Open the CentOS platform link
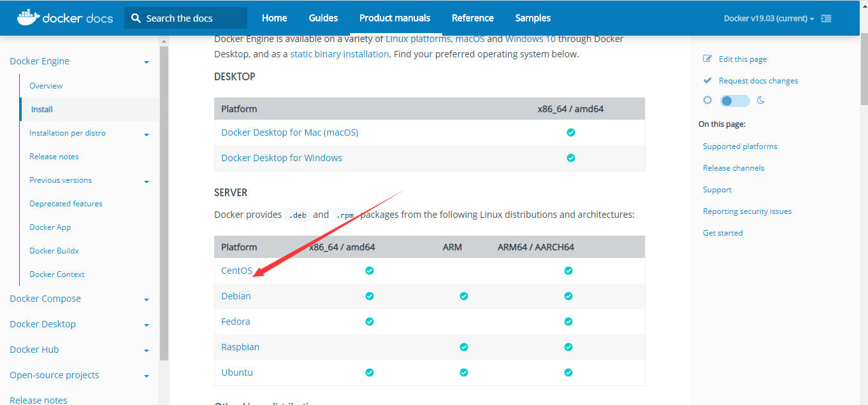The height and width of the screenshot is (405, 868). click(x=236, y=271)
